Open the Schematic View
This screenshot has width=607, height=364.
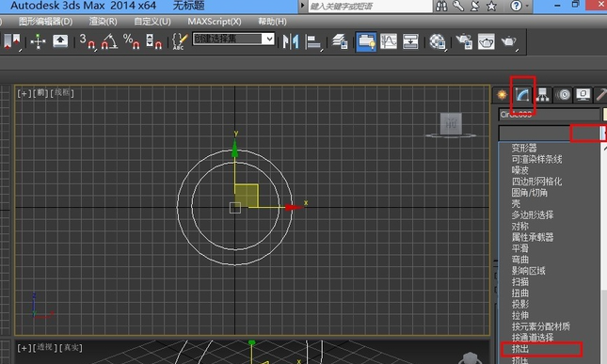pyautogui.click(x=410, y=41)
